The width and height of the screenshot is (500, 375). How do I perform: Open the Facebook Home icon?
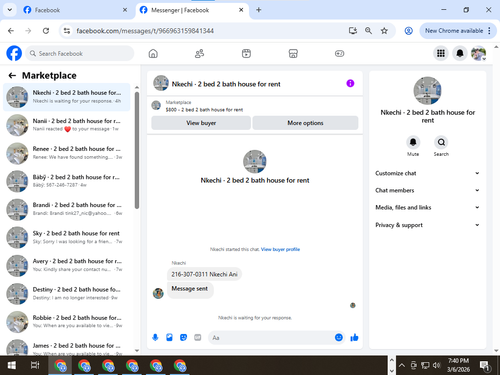pos(153,53)
